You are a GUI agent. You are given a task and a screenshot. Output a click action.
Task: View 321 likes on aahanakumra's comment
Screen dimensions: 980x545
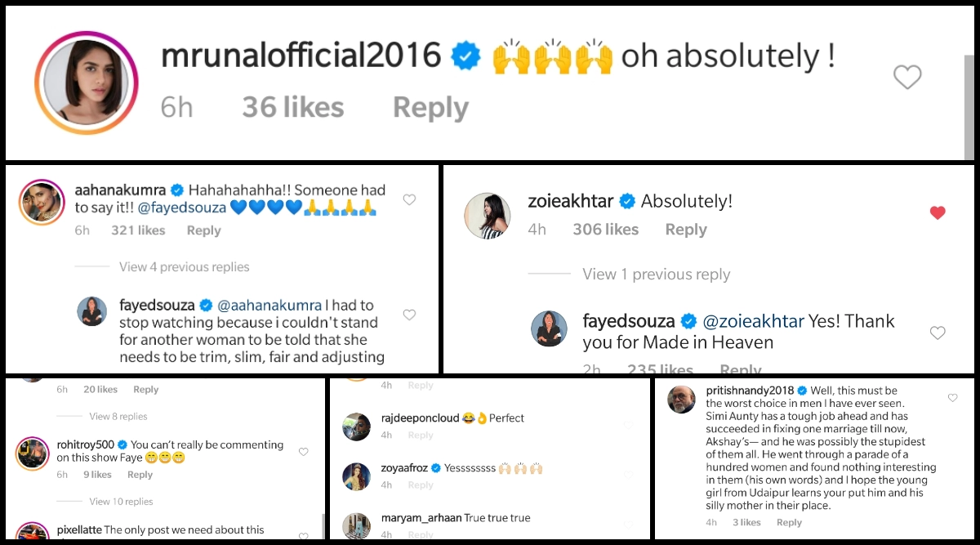pos(140,230)
